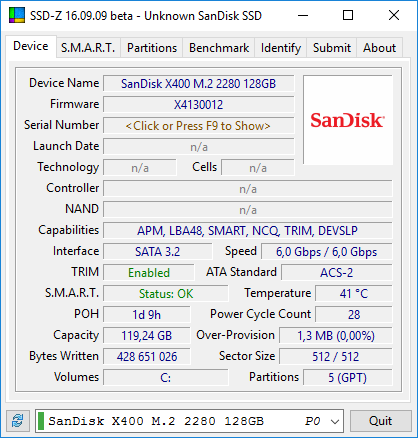The image size is (418, 438).
Task: Reveal serial number via Click to Show field
Action: coord(199,126)
